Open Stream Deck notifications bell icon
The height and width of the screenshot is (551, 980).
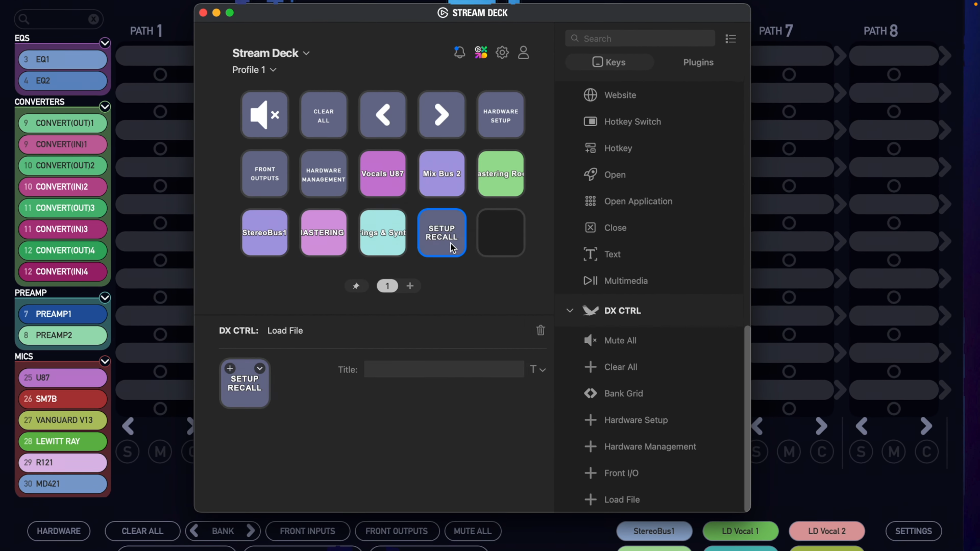[x=459, y=53]
